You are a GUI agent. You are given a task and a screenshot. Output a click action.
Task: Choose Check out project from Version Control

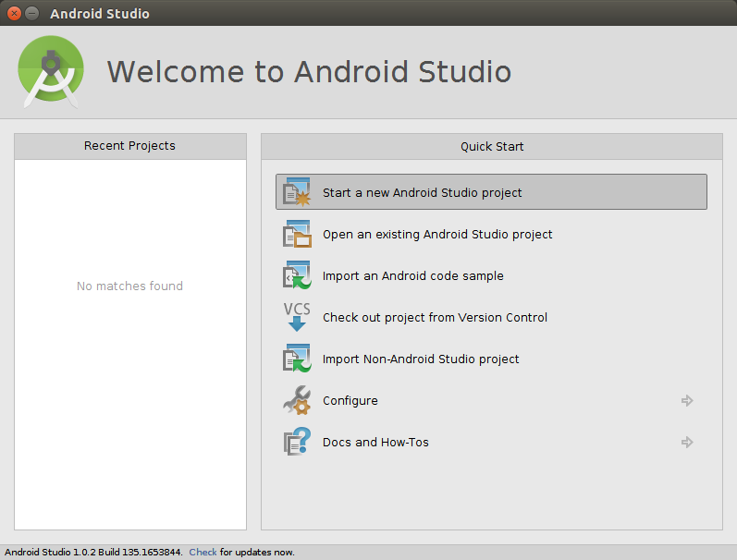pyautogui.click(x=435, y=318)
